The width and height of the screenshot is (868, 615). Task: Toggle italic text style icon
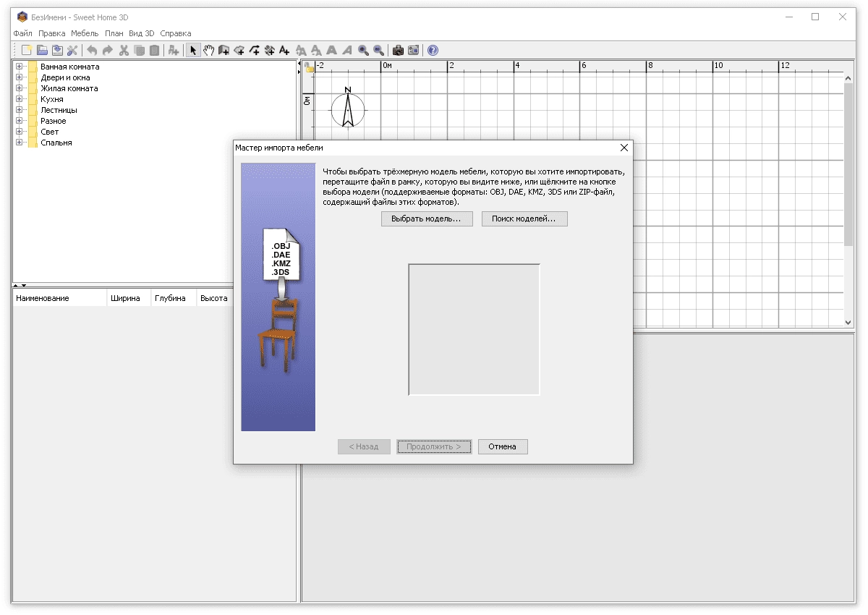(x=346, y=50)
